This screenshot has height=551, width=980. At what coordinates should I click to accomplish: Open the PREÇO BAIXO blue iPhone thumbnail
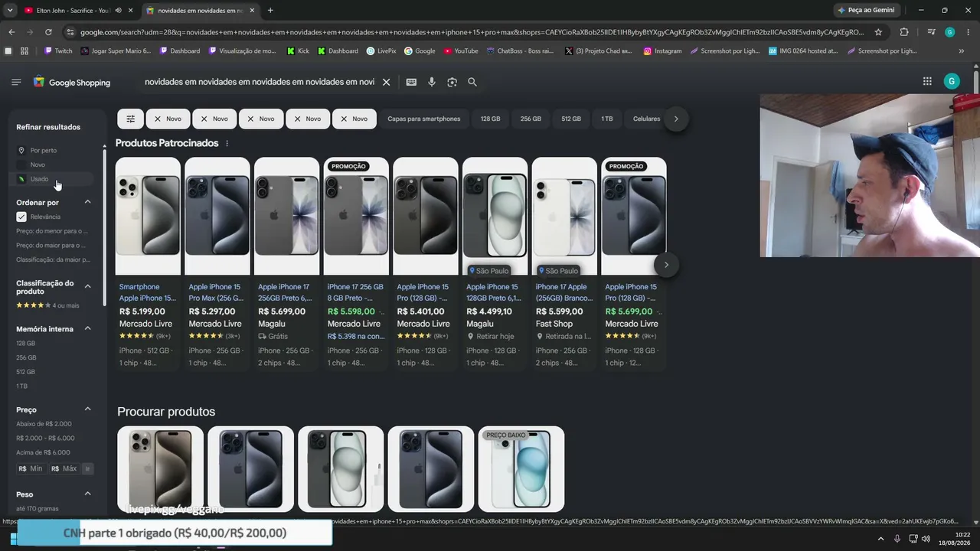pos(521,468)
